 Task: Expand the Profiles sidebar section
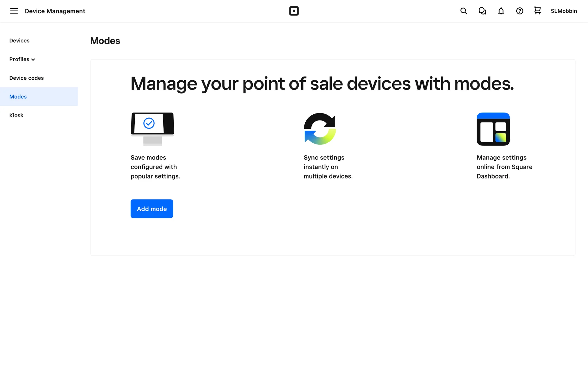point(19,59)
